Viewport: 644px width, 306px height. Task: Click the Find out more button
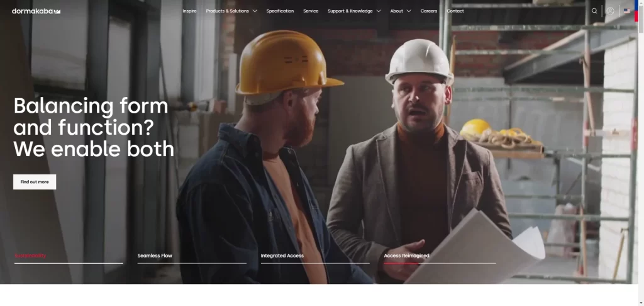[35, 182]
